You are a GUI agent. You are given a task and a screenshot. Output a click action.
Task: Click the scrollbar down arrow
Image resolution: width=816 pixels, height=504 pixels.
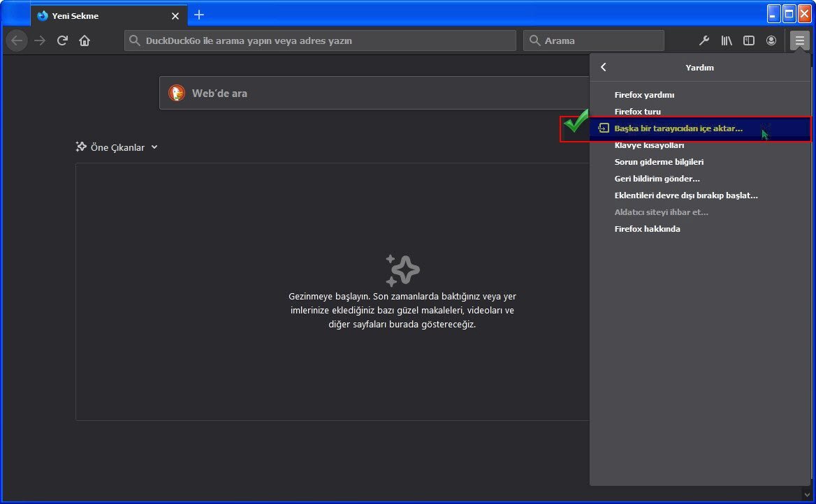(807, 494)
